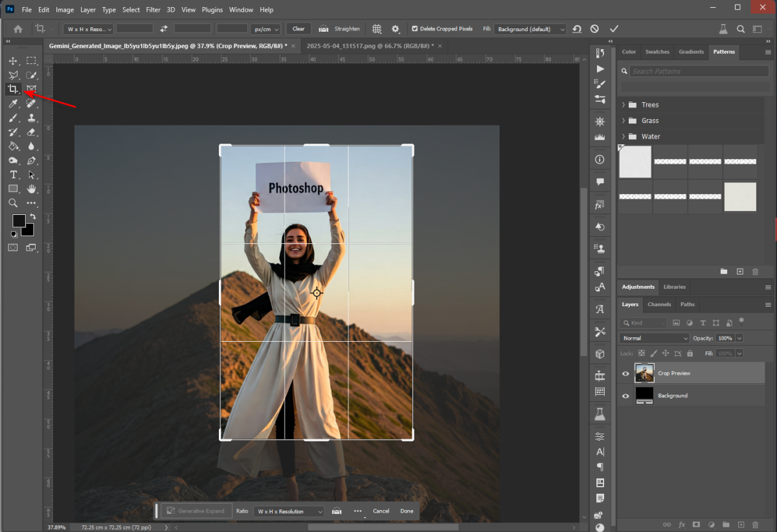Image resolution: width=777 pixels, height=532 pixels.
Task: Click the Straighten button
Action: click(x=340, y=28)
